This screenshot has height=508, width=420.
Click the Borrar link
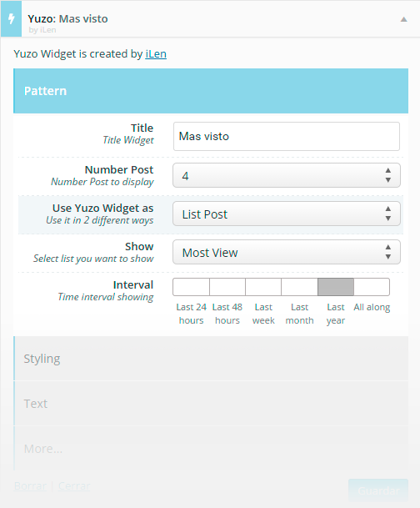click(30, 486)
